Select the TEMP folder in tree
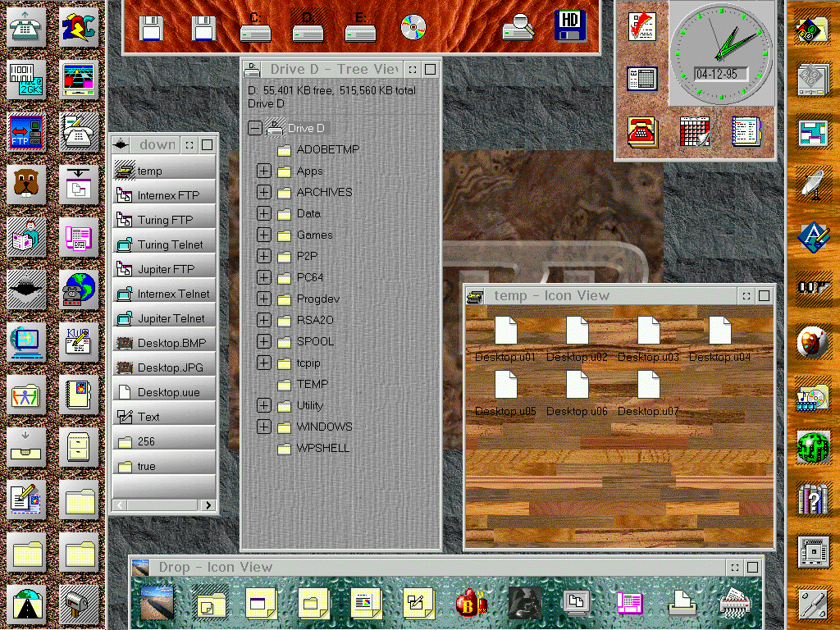 [x=312, y=385]
